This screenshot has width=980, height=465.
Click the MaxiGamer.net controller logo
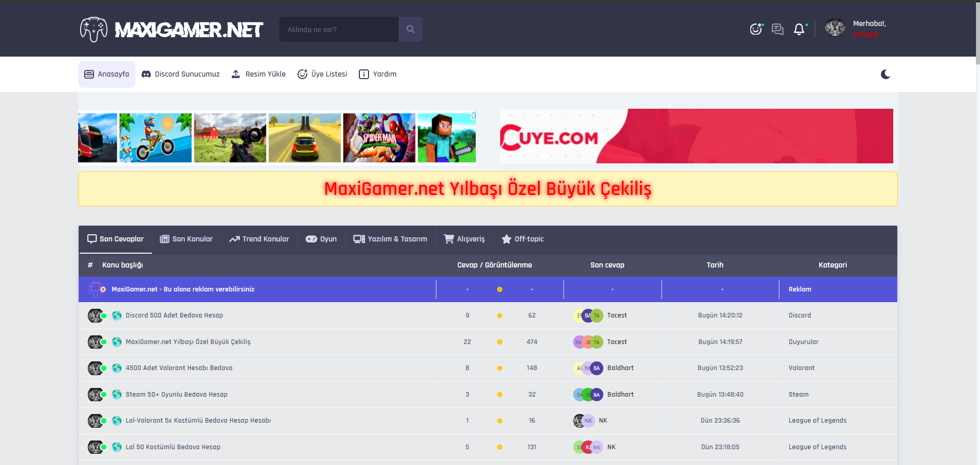point(93,30)
